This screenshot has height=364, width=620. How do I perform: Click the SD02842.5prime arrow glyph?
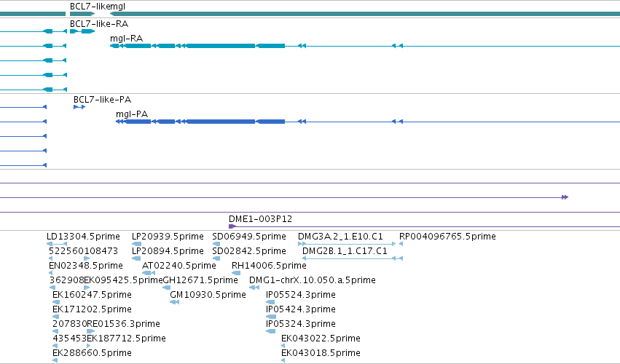pos(216,258)
